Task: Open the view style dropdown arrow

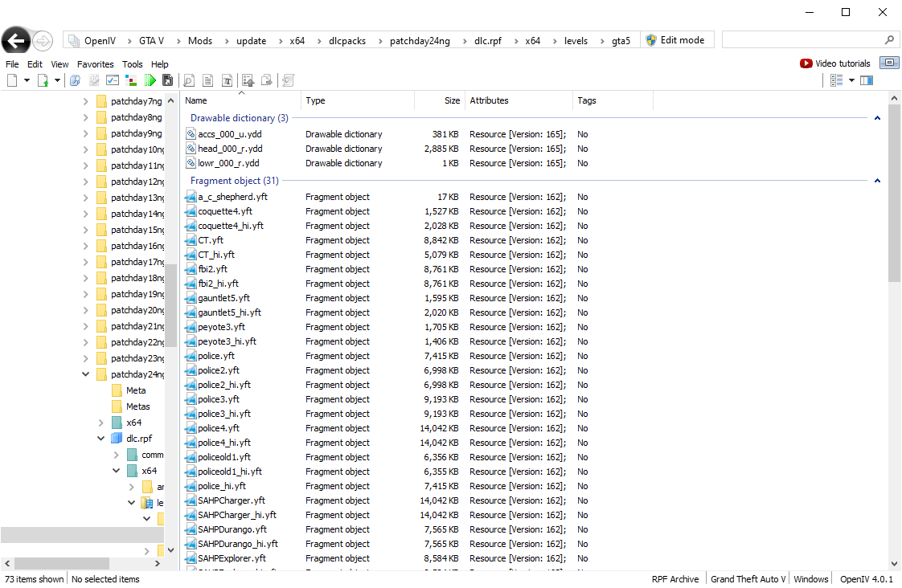Action: [x=851, y=80]
